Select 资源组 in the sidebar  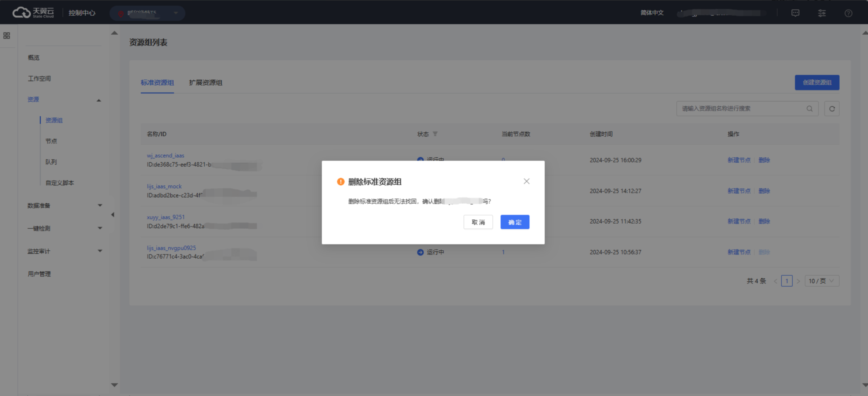[54, 120]
